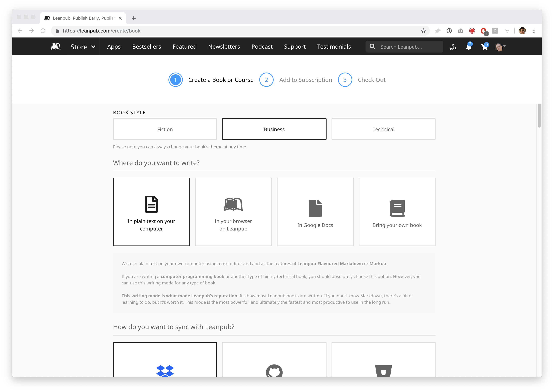Viewport: 554px width, 392px height.
Task: Open the Markua link
Action: click(378, 264)
